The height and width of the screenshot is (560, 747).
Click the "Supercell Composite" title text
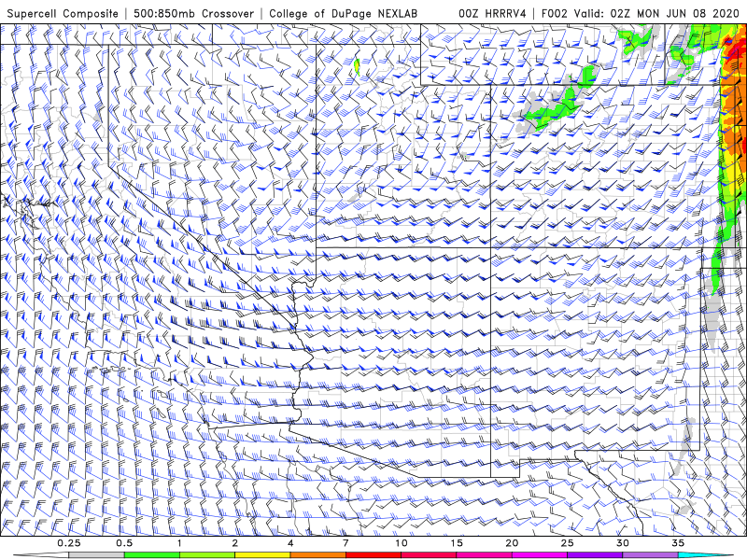click(x=63, y=14)
